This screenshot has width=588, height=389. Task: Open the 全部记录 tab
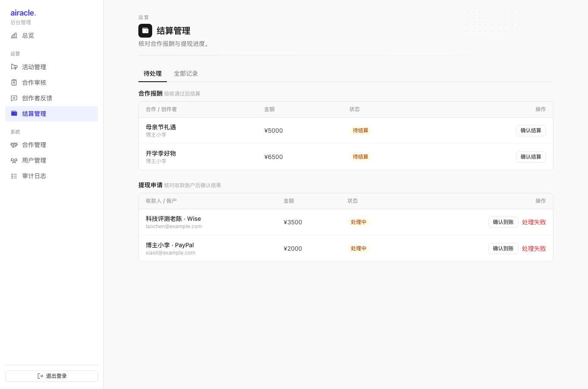(x=186, y=73)
